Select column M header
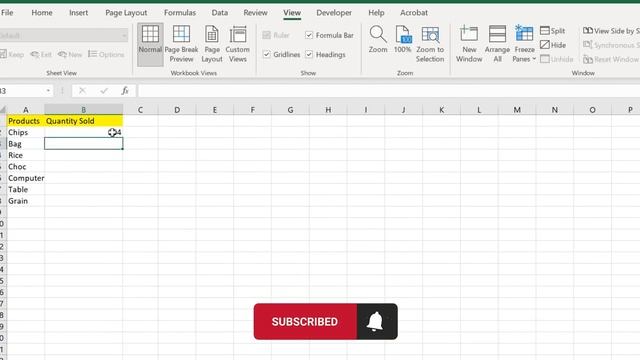 (x=517, y=109)
